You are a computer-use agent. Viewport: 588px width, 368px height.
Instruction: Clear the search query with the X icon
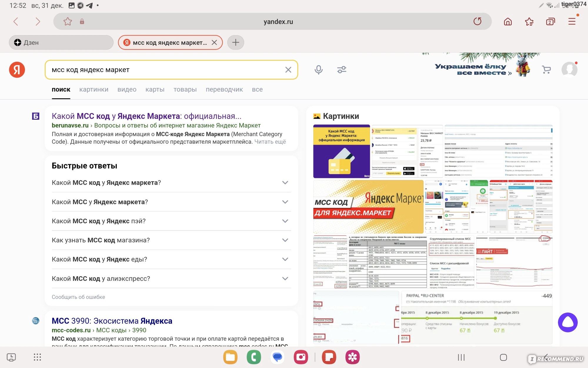point(288,70)
